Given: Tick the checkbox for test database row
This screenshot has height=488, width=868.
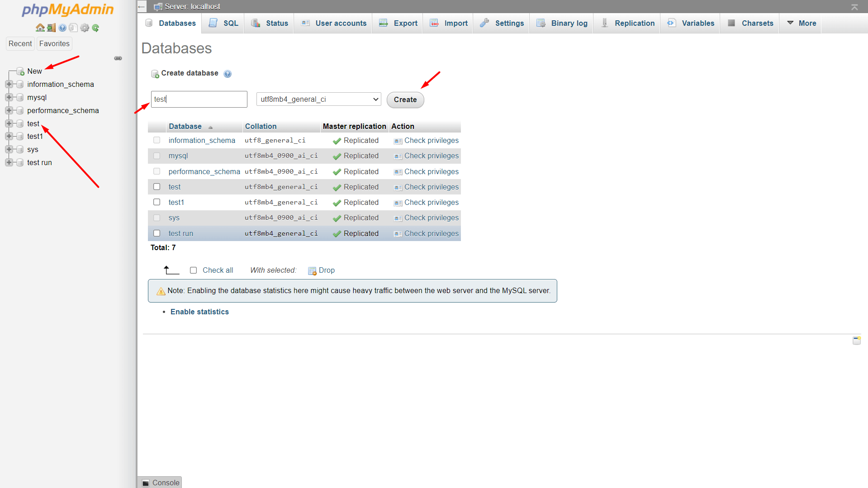Looking at the screenshot, I should (x=157, y=187).
